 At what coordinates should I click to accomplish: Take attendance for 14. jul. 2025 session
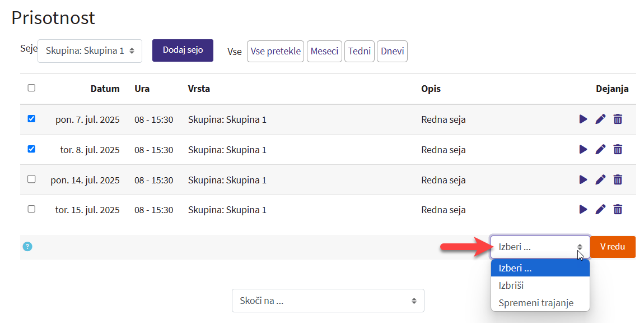click(583, 179)
